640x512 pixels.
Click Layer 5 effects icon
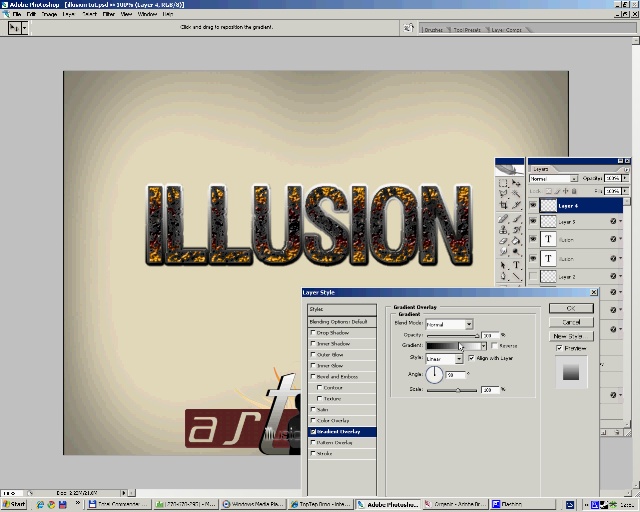coord(613,221)
